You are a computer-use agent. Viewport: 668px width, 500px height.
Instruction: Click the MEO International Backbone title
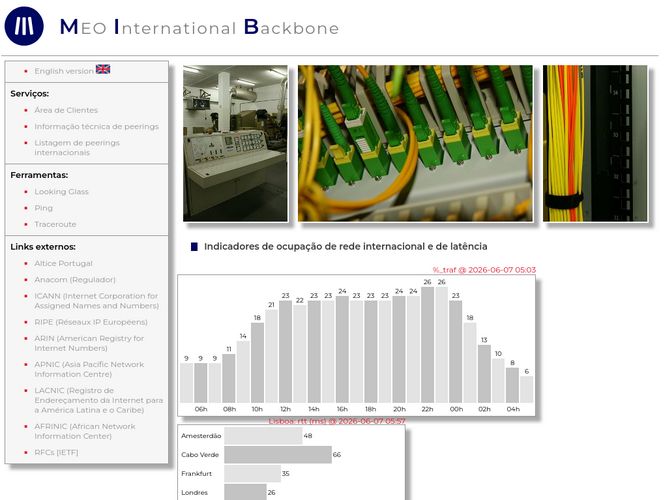[x=199, y=27]
